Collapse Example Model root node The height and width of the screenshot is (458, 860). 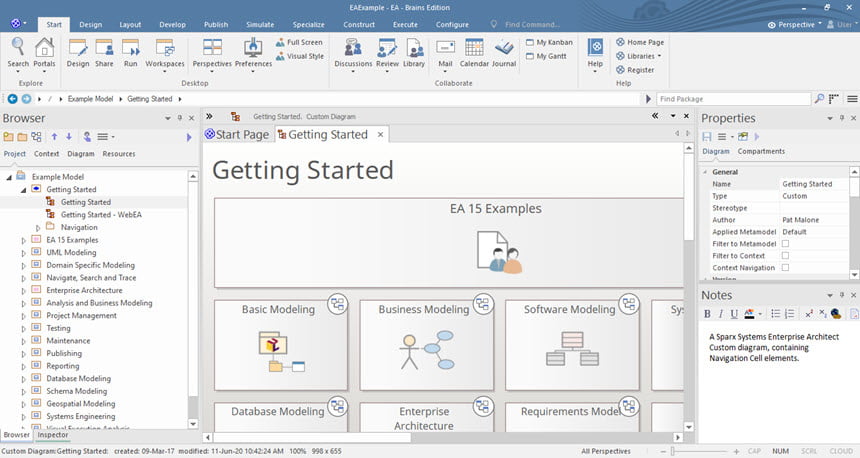pyautogui.click(x=9, y=177)
